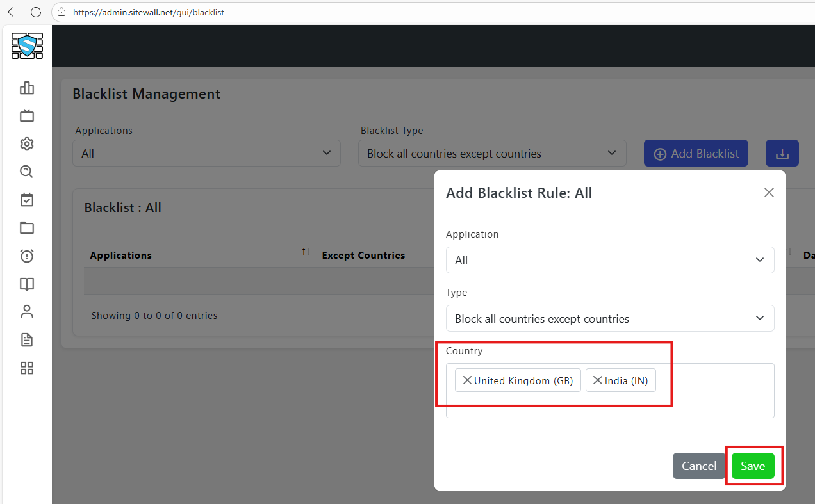Open the Application dropdown in the modal
The image size is (815, 504).
pyautogui.click(x=609, y=260)
